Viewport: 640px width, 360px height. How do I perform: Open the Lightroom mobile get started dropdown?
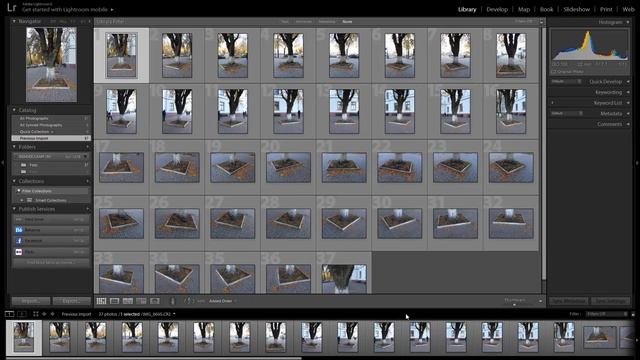pos(112,9)
